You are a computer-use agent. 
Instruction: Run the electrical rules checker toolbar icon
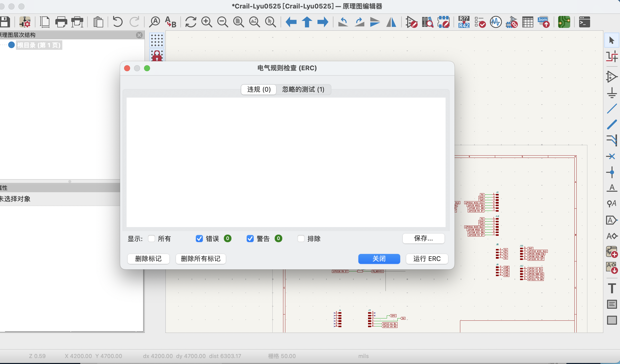coord(480,22)
